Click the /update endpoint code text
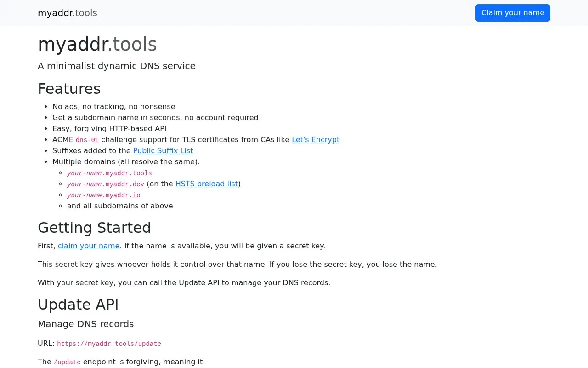This screenshot has height=368, width=588. pyautogui.click(x=67, y=362)
